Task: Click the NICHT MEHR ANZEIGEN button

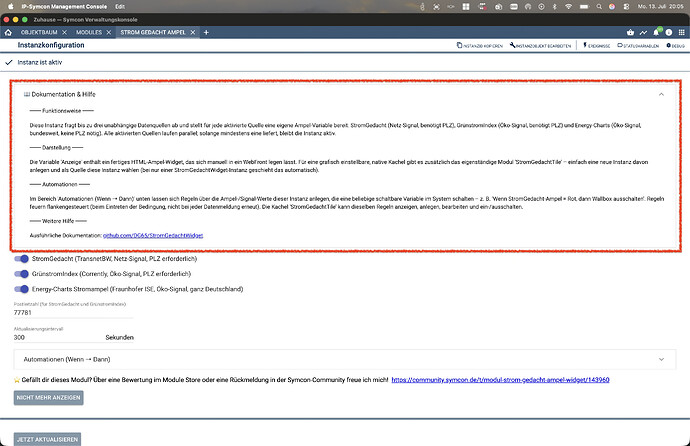Action: tap(48, 398)
